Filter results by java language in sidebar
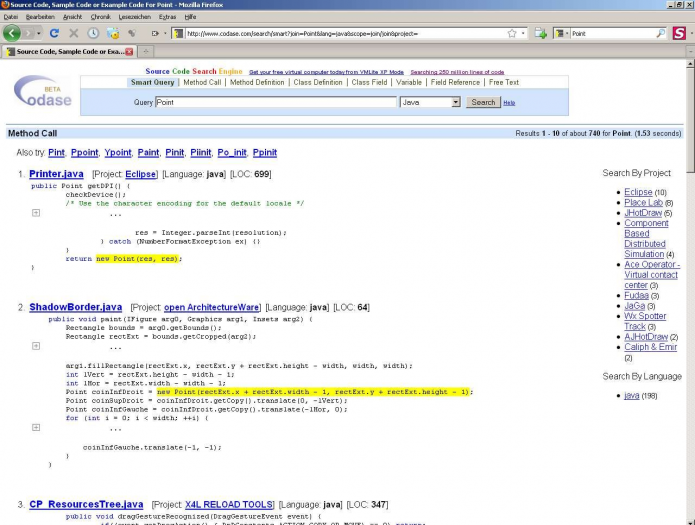The image size is (695, 525). point(631,396)
